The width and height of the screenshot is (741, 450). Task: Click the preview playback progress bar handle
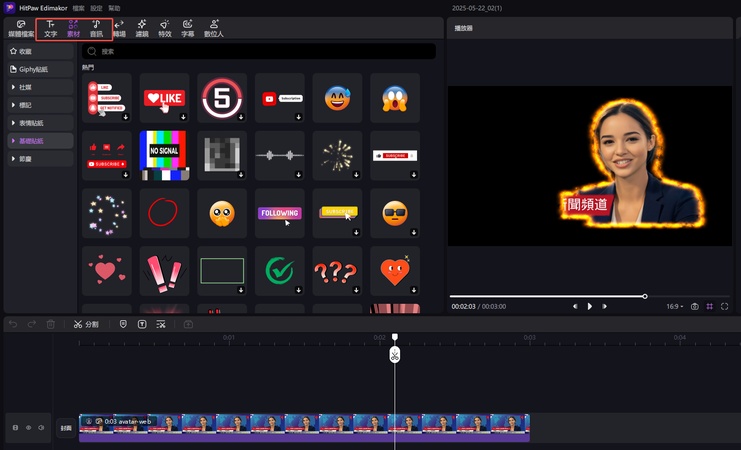pos(645,296)
